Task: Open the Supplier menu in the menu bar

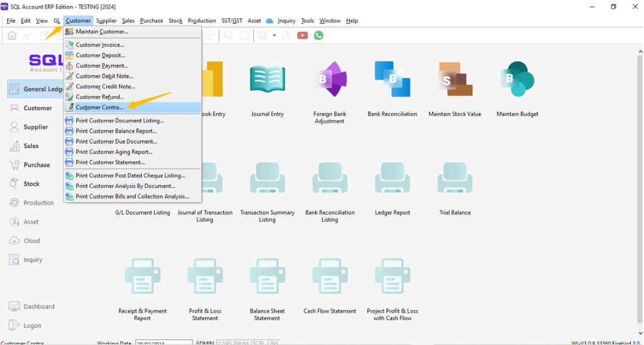Action: pyautogui.click(x=106, y=21)
